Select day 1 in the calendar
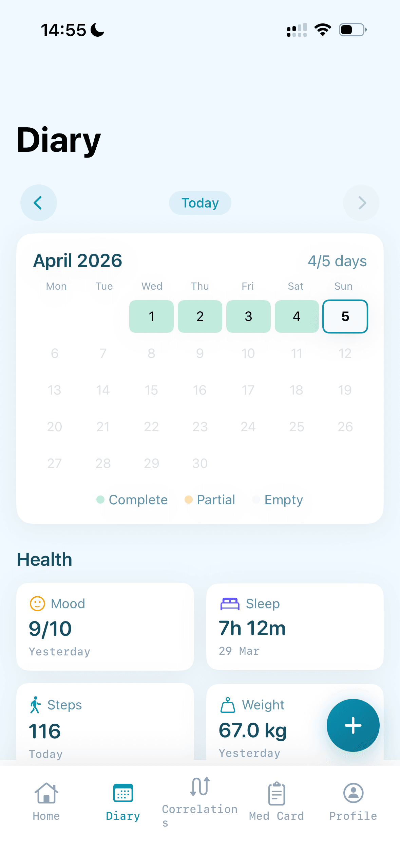The width and height of the screenshot is (400, 868). point(151,317)
